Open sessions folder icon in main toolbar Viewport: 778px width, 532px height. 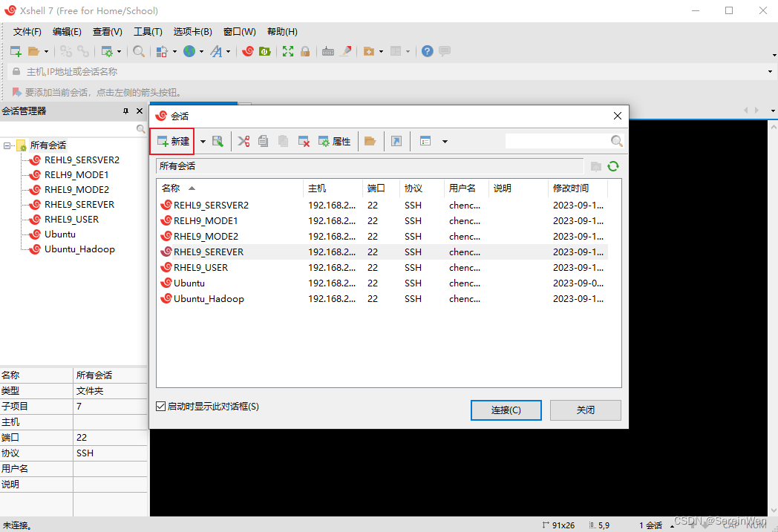pos(33,51)
